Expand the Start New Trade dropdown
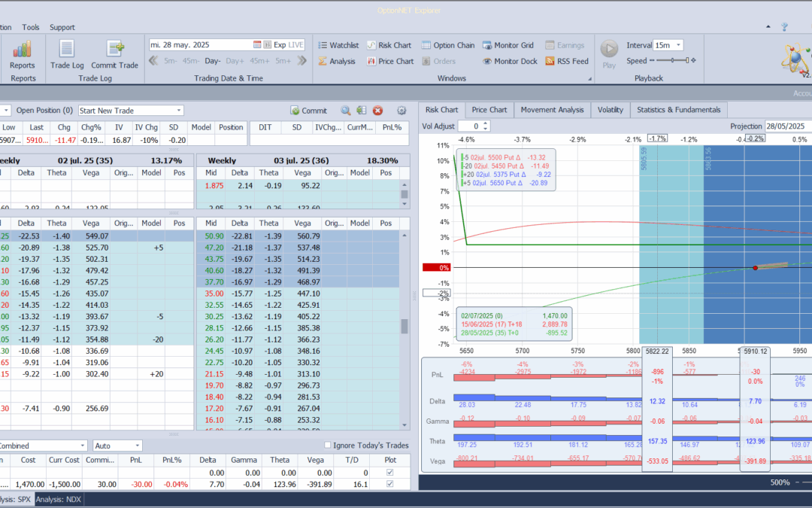Screen dimensions: 812x508 pos(178,111)
